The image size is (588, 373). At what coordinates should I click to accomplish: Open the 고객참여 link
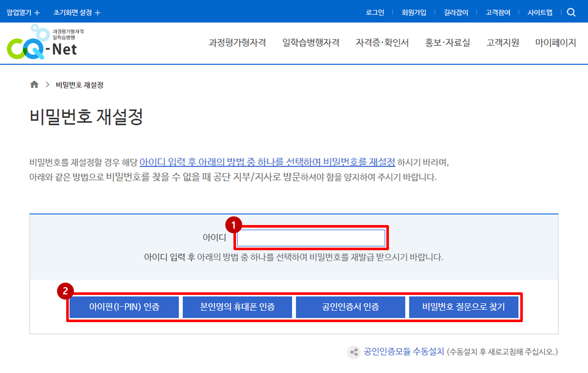pyautogui.click(x=498, y=12)
